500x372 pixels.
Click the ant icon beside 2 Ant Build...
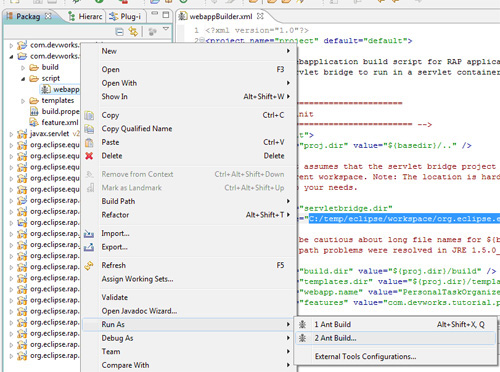pyautogui.click(x=302, y=338)
